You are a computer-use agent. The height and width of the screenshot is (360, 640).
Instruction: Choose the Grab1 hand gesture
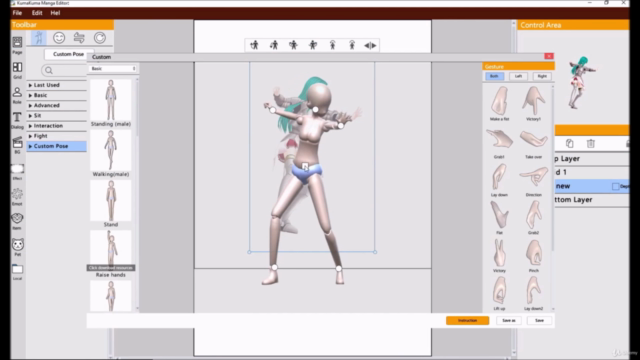pyautogui.click(x=499, y=143)
